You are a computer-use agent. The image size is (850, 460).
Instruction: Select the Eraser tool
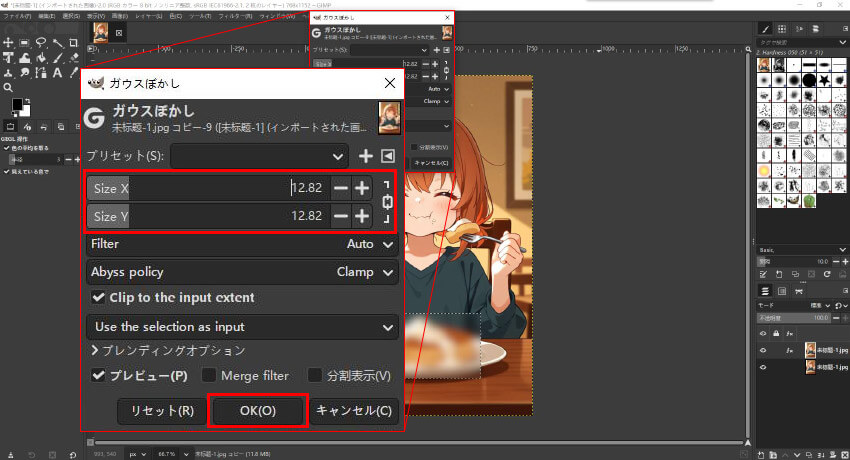click(74, 57)
